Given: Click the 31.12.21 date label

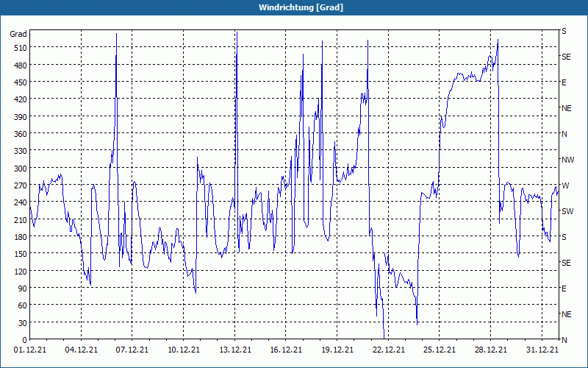Looking at the screenshot, I should tap(542, 350).
